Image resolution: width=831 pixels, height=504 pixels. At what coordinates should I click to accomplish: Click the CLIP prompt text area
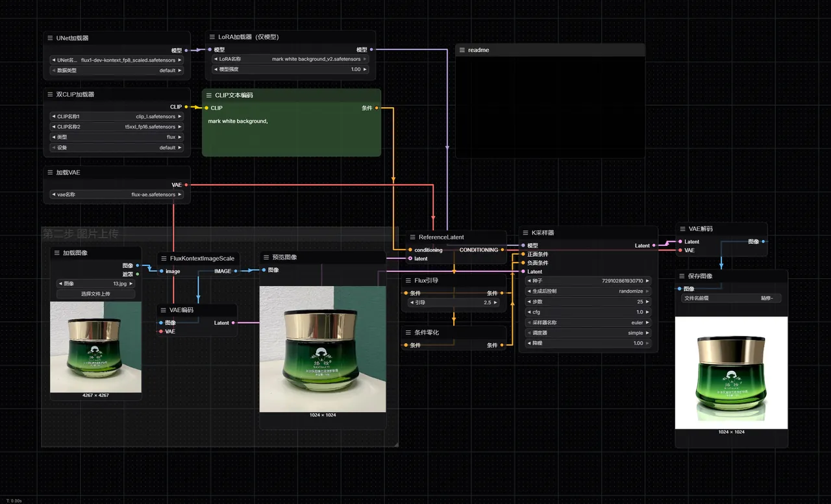click(x=291, y=134)
